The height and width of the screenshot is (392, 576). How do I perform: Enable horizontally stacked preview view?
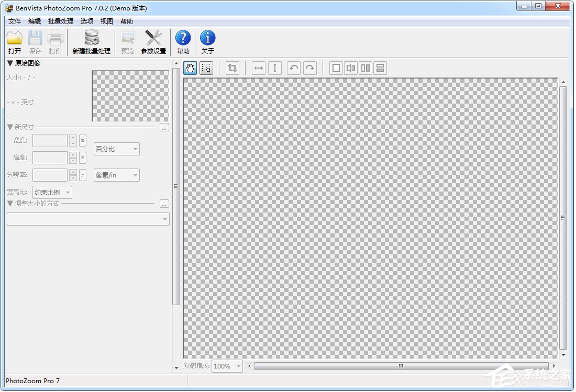380,68
